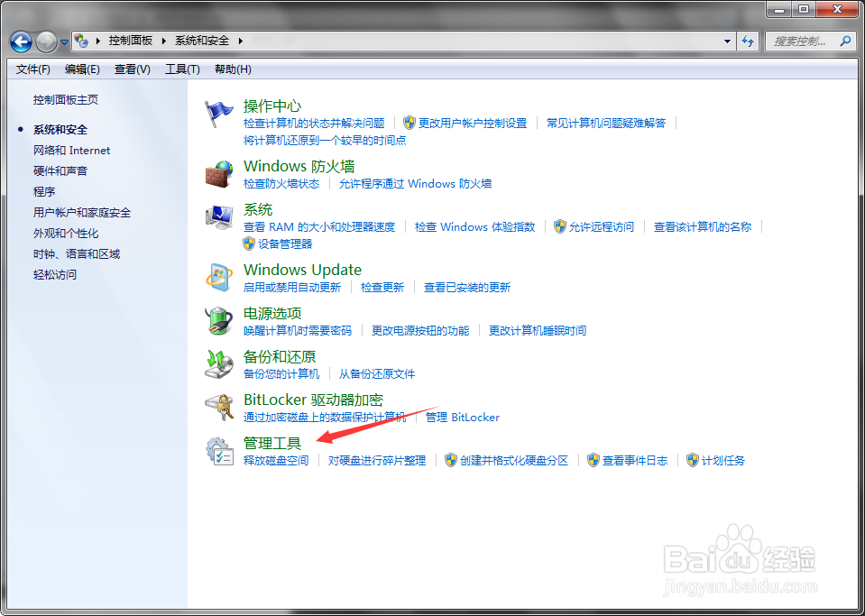The image size is (865, 616).
Task: Click the BitLocker drive and keys icon
Action: (x=219, y=408)
